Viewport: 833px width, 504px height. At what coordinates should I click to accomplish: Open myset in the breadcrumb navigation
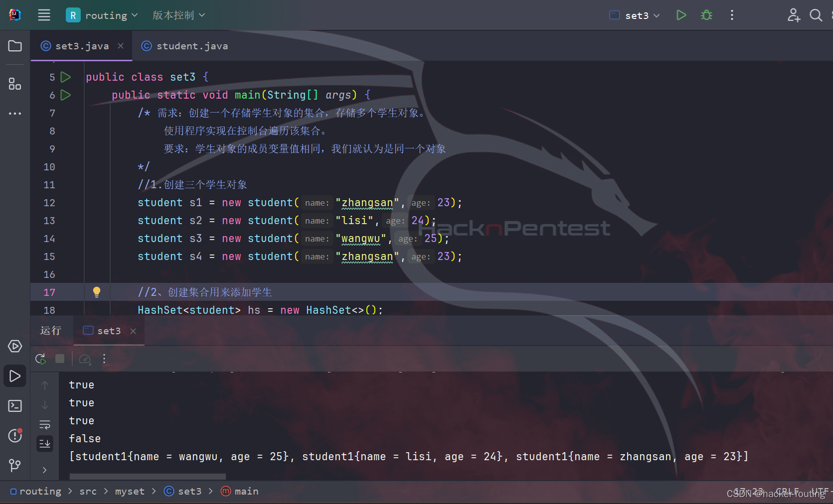(x=129, y=491)
